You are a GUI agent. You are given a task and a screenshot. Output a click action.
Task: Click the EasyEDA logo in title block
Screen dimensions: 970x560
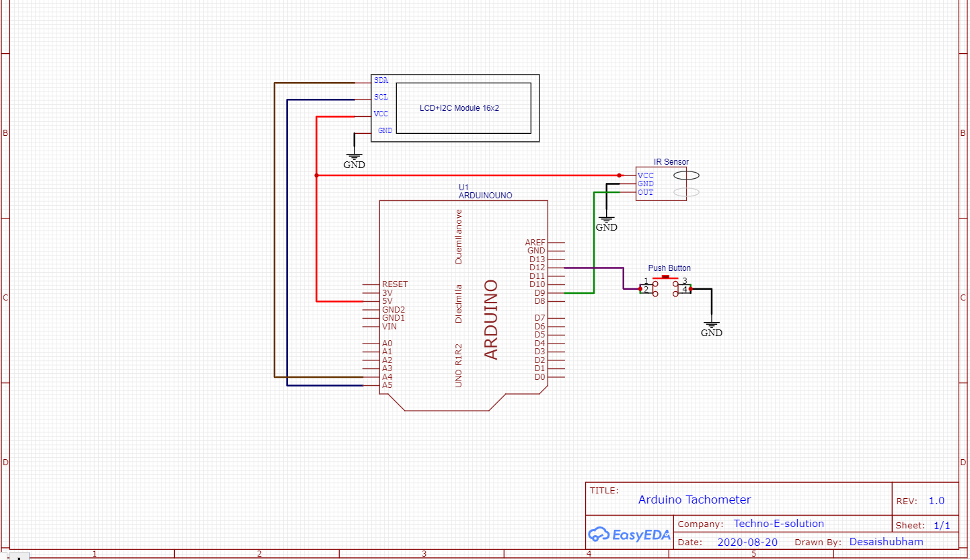pyautogui.click(x=630, y=534)
